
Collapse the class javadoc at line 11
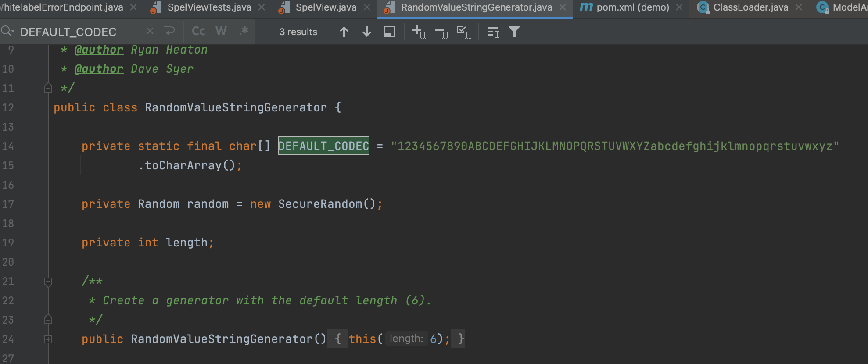pyautogui.click(x=48, y=88)
